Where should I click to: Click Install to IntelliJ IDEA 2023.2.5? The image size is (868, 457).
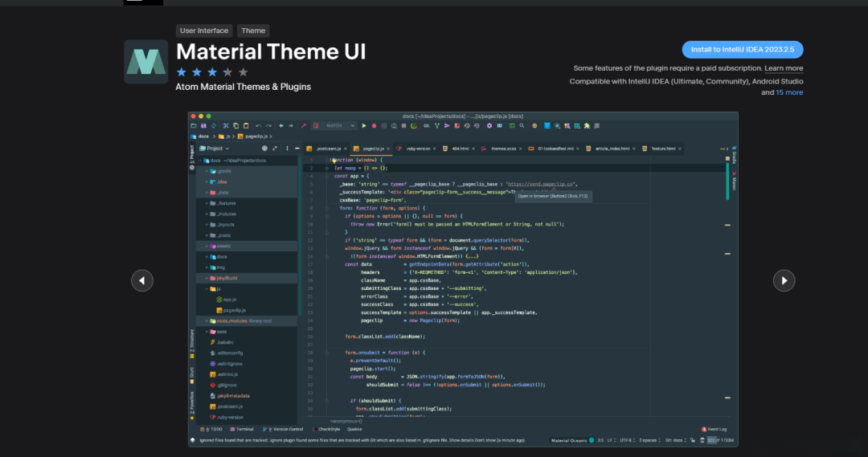click(742, 50)
